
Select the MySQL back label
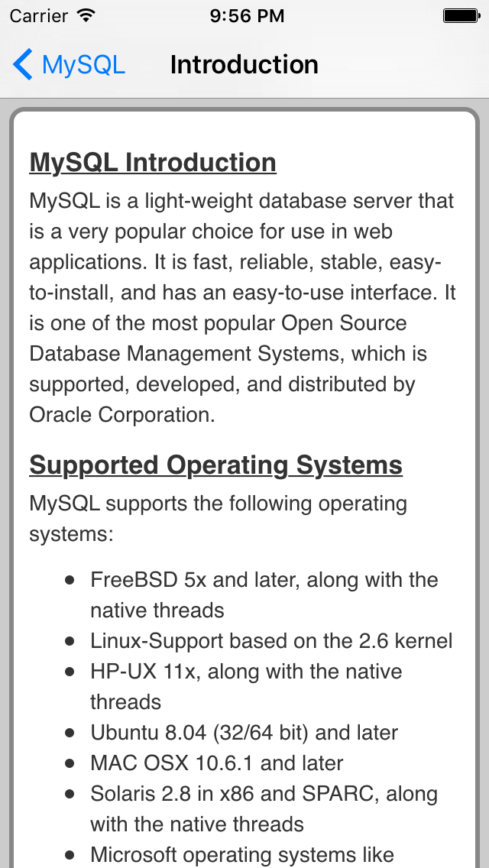pos(80,64)
